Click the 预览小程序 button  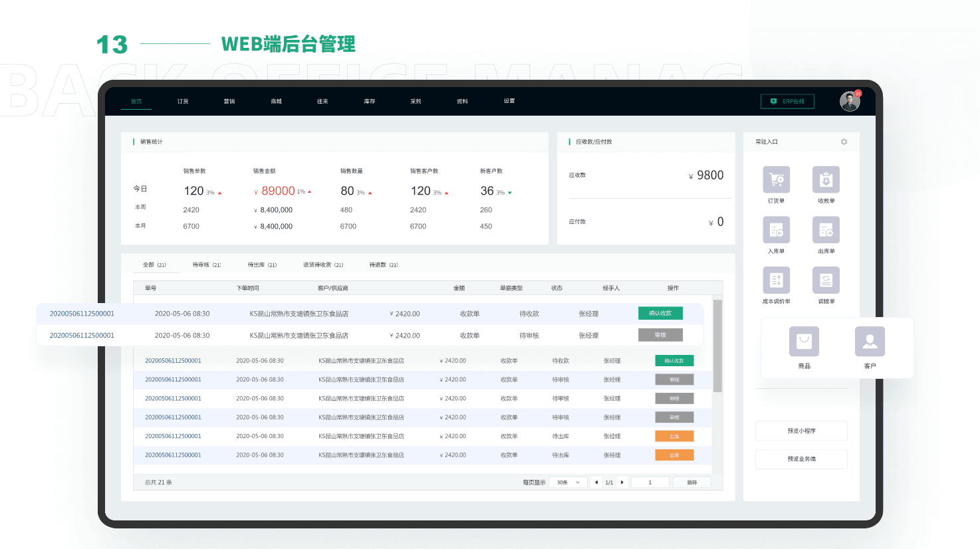[x=801, y=431]
